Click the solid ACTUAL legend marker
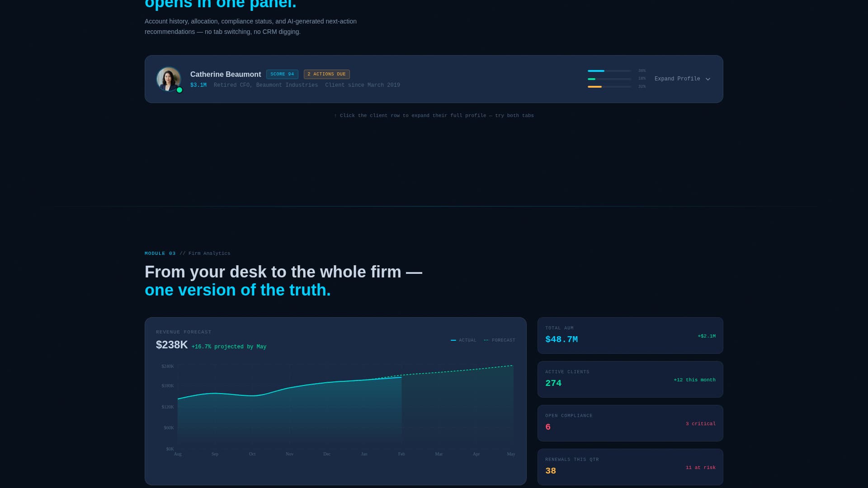 click(454, 340)
